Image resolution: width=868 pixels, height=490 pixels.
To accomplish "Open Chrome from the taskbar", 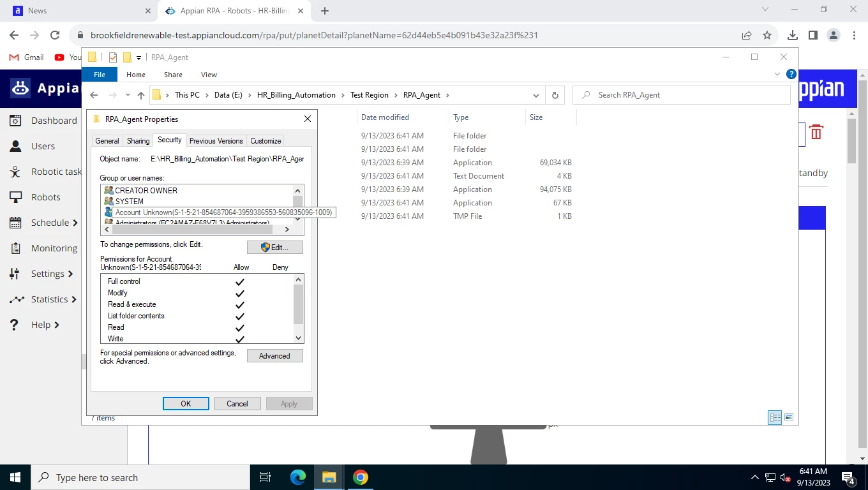I will click(361, 477).
